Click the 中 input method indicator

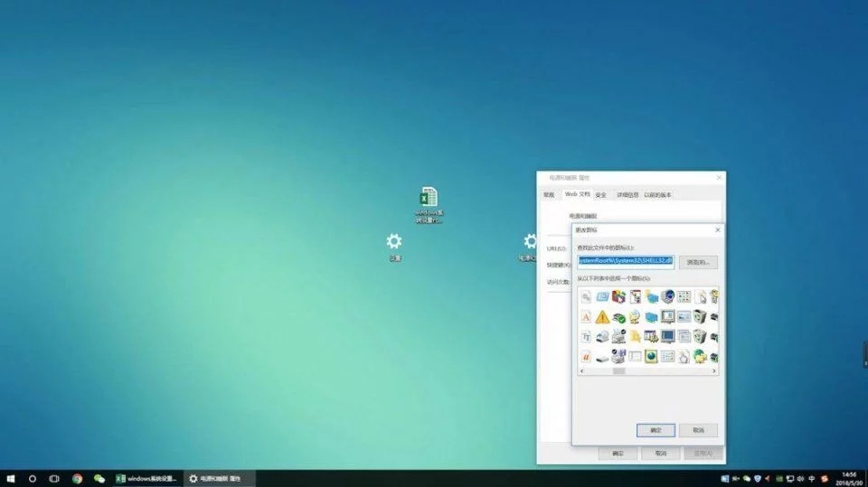point(812,479)
